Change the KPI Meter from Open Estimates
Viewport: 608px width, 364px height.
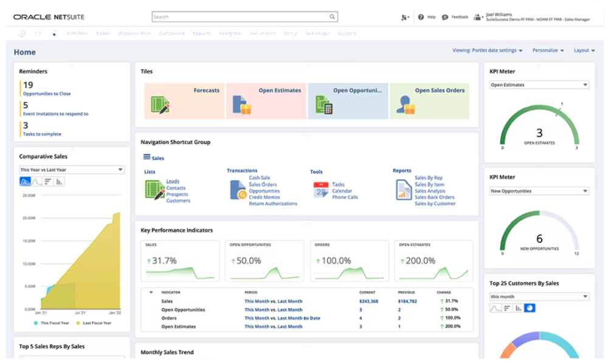tap(539, 84)
